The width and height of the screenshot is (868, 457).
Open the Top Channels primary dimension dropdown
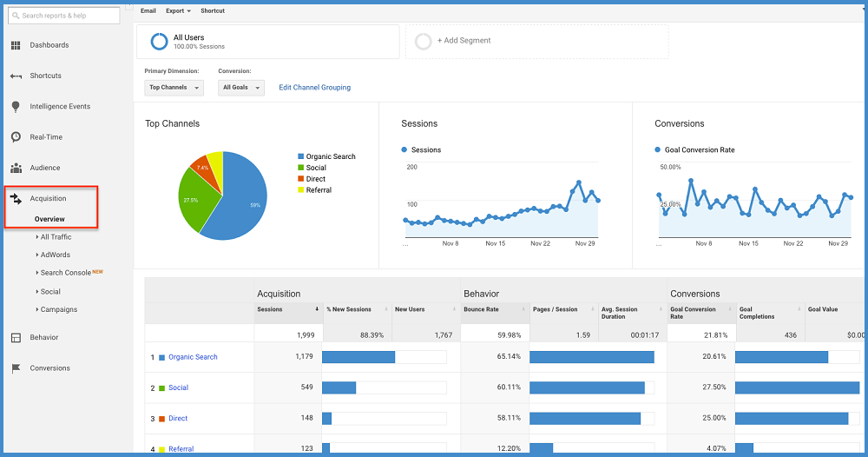point(174,88)
